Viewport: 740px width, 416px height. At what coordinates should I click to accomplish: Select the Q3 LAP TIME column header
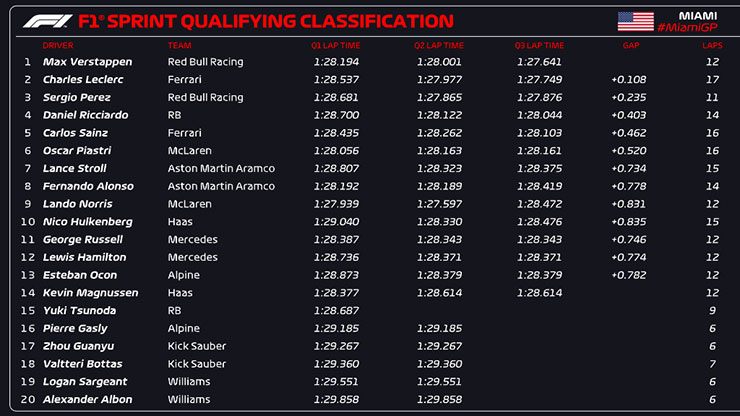click(540, 45)
